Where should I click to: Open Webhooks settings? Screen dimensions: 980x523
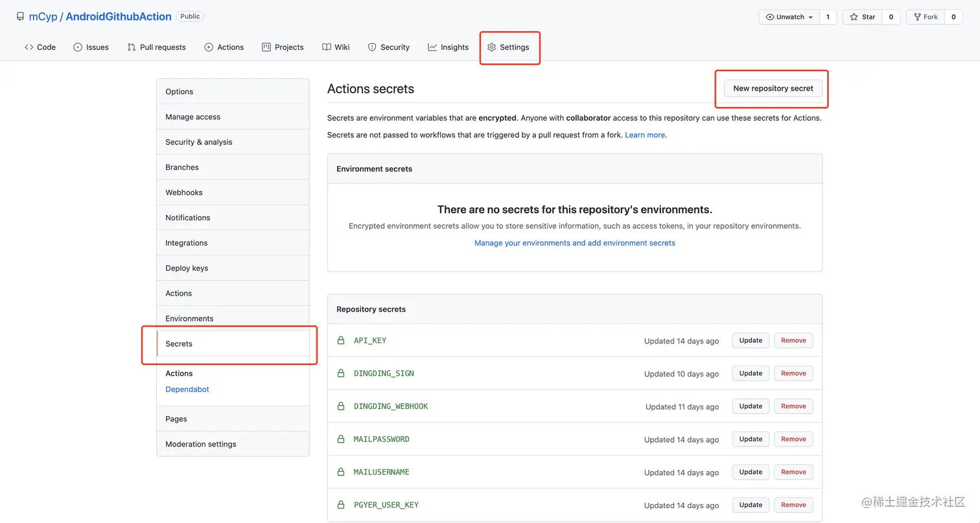coord(233,192)
